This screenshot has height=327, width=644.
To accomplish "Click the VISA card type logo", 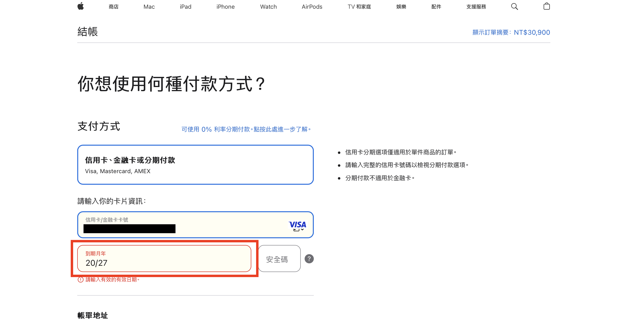I will [297, 224].
